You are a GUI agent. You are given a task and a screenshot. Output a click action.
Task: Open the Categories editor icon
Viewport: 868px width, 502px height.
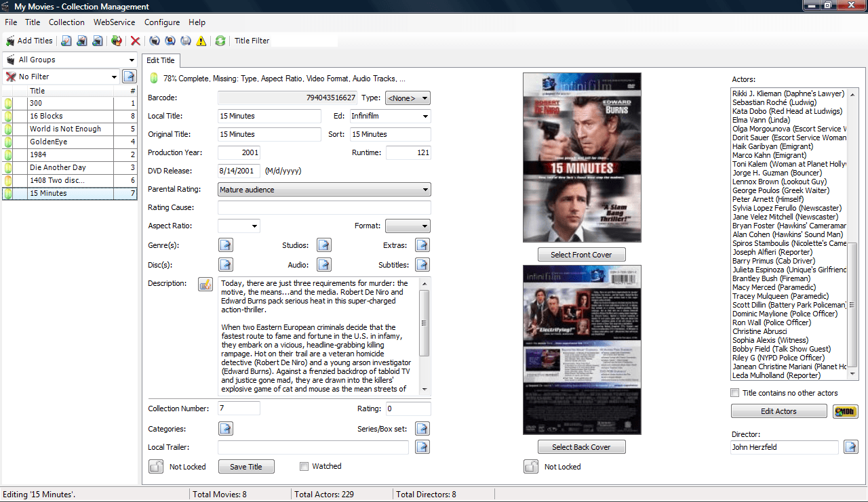(x=226, y=429)
